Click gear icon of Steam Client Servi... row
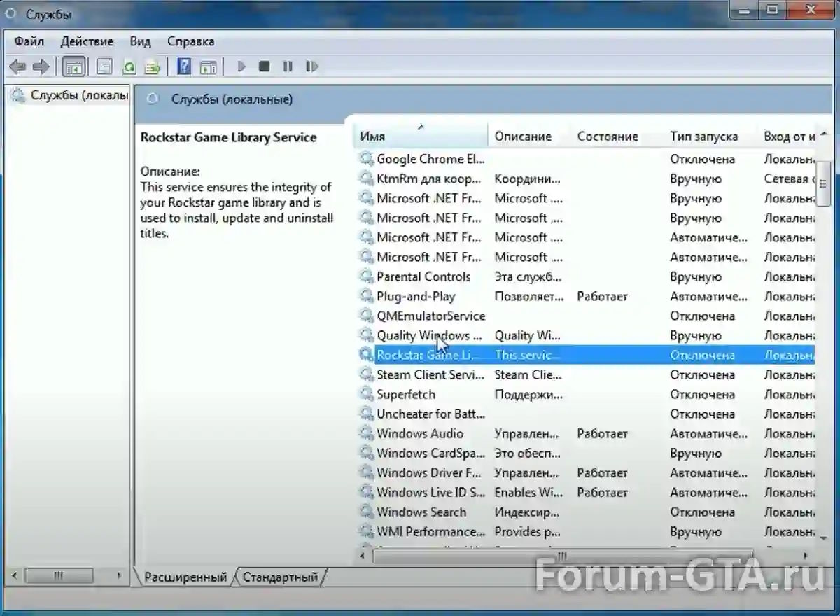 [x=366, y=374]
